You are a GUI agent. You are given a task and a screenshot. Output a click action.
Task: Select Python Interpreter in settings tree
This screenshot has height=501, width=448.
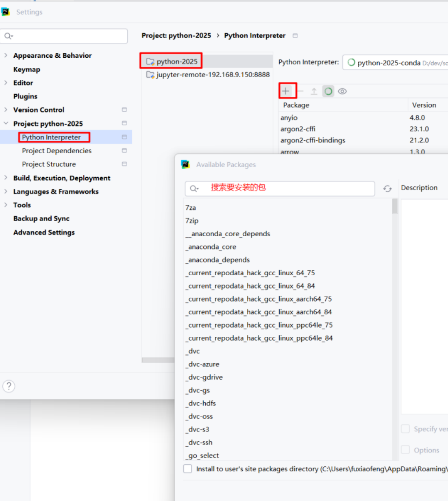[51, 137]
